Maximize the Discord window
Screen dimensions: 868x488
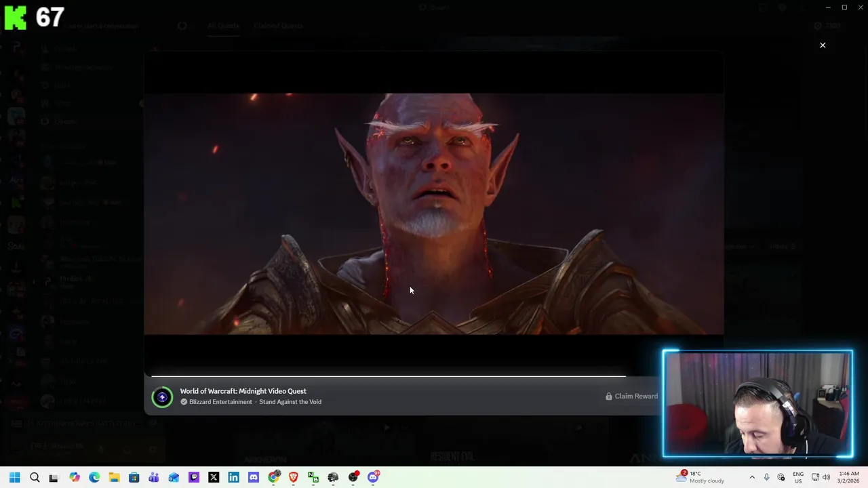844,7
